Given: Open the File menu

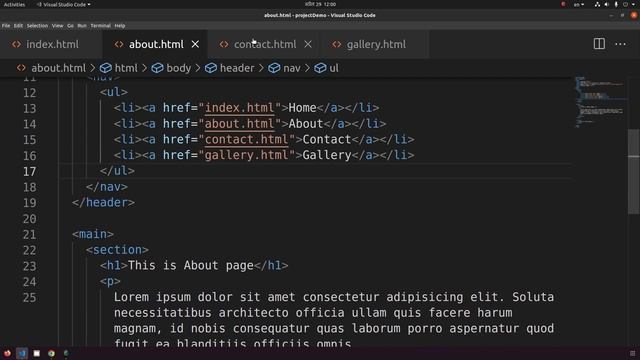Looking at the screenshot, I should click(x=6, y=26).
